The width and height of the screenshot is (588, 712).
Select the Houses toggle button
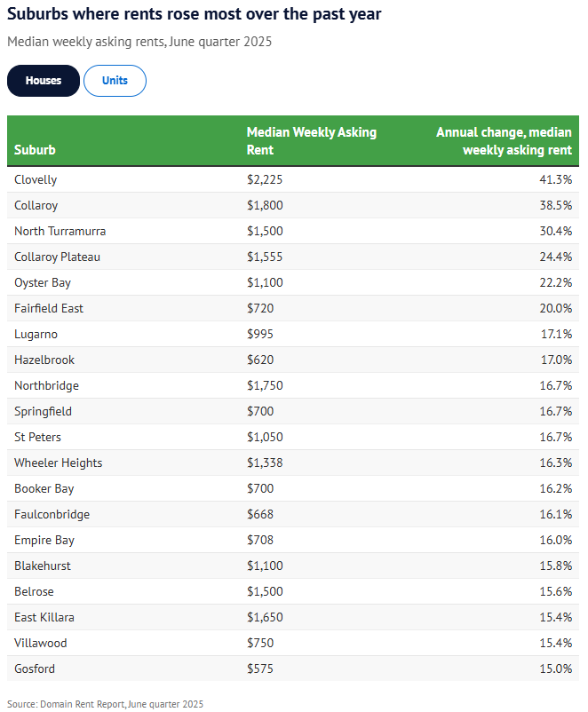click(x=44, y=81)
